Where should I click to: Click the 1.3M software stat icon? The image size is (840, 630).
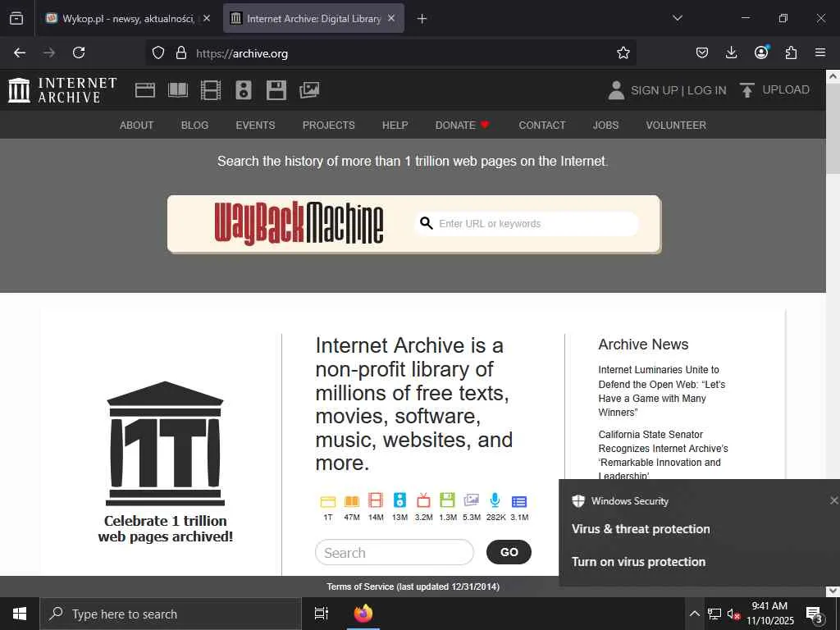point(447,500)
